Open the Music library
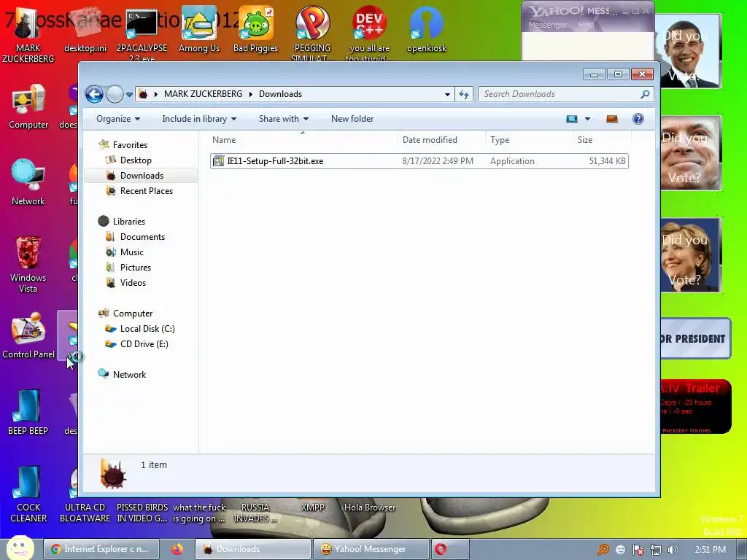This screenshot has width=747, height=560. [131, 252]
